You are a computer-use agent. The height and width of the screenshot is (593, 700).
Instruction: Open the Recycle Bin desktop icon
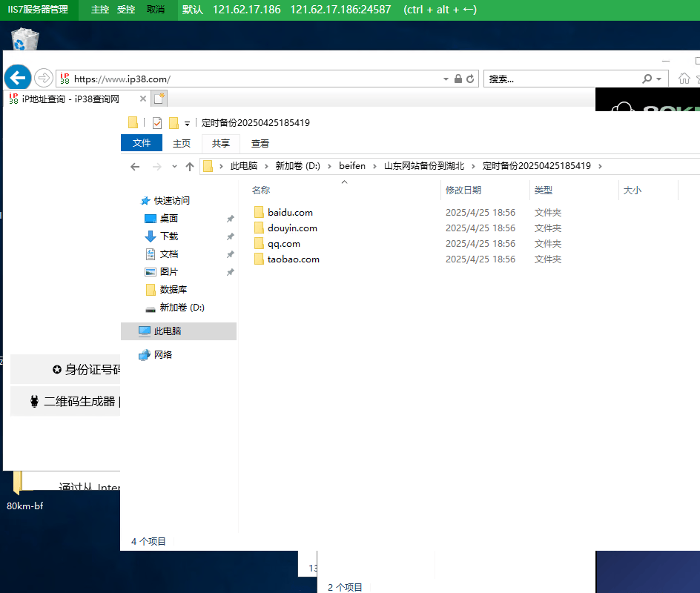pos(24,39)
